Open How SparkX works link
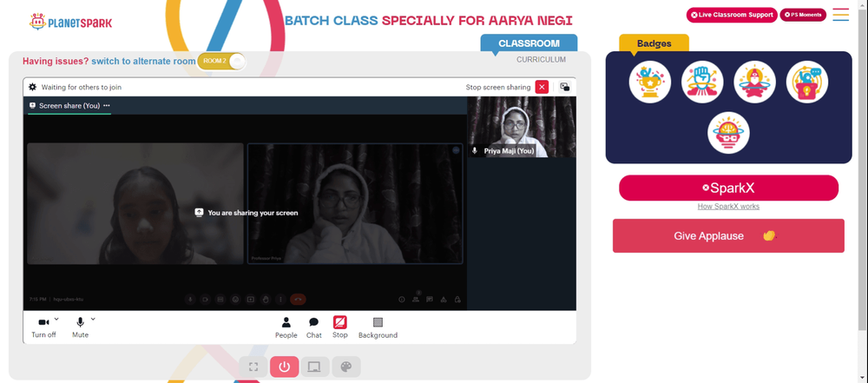 728,206
